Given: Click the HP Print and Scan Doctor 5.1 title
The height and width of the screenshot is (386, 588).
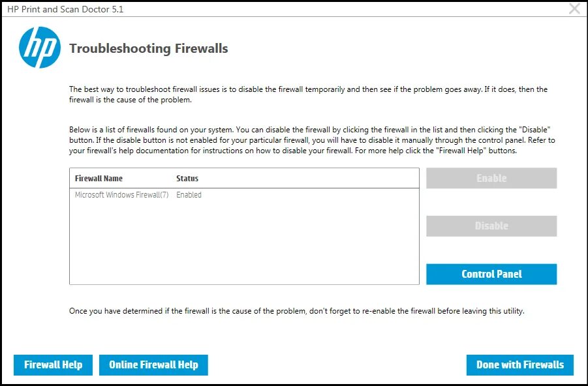Looking at the screenshot, I should 65,9.
